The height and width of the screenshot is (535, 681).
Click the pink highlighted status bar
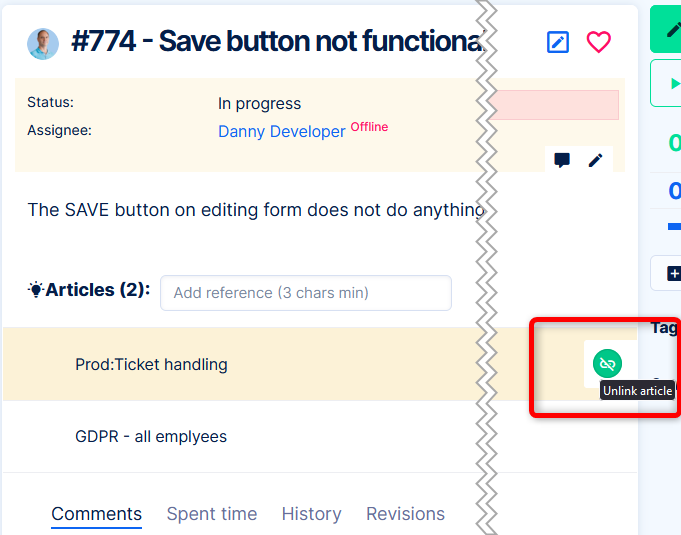[x=554, y=105]
